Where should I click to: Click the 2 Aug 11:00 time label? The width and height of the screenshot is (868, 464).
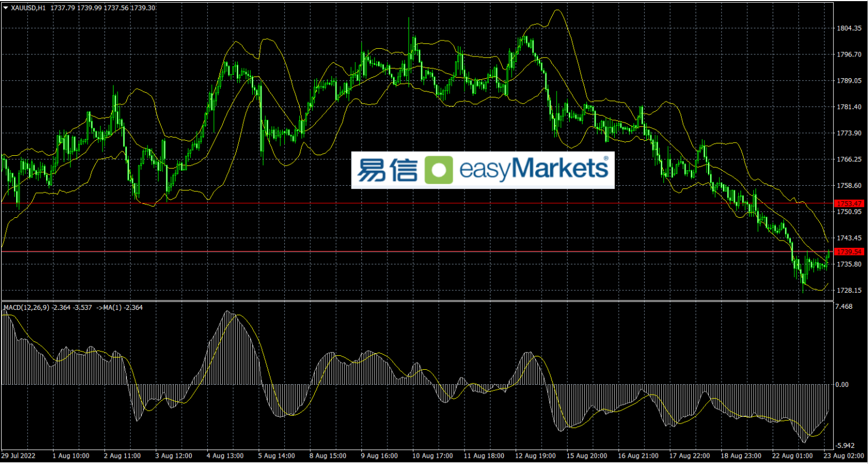coord(122,456)
